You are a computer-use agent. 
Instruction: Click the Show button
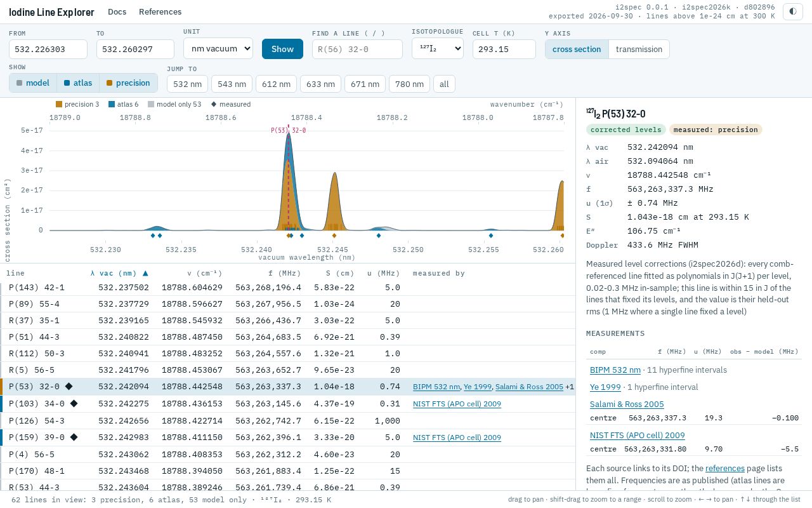282,49
